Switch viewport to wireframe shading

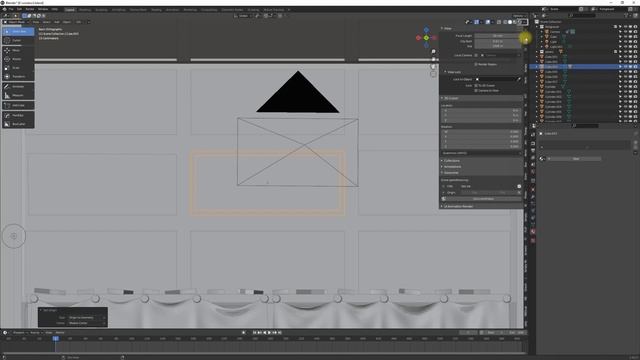point(505,22)
